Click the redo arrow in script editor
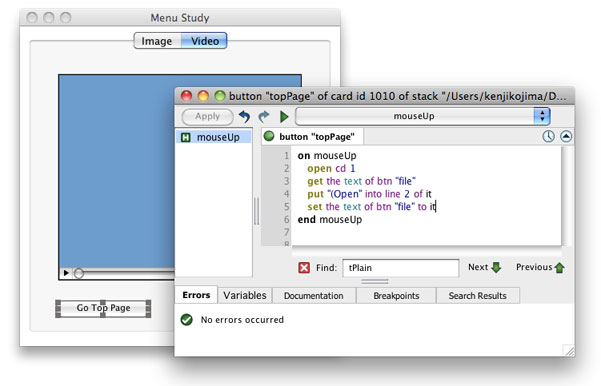 [264, 117]
